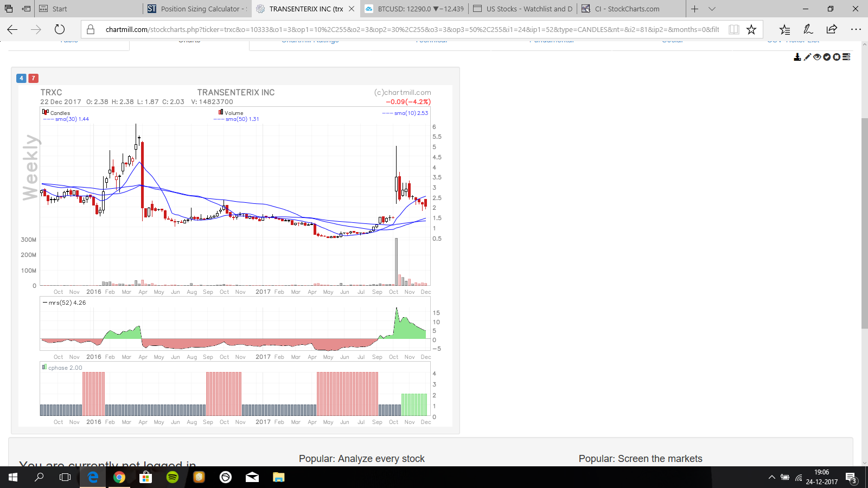
Task: Click the vertical page scrollbar thumb
Action: click(x=864, y=222)
